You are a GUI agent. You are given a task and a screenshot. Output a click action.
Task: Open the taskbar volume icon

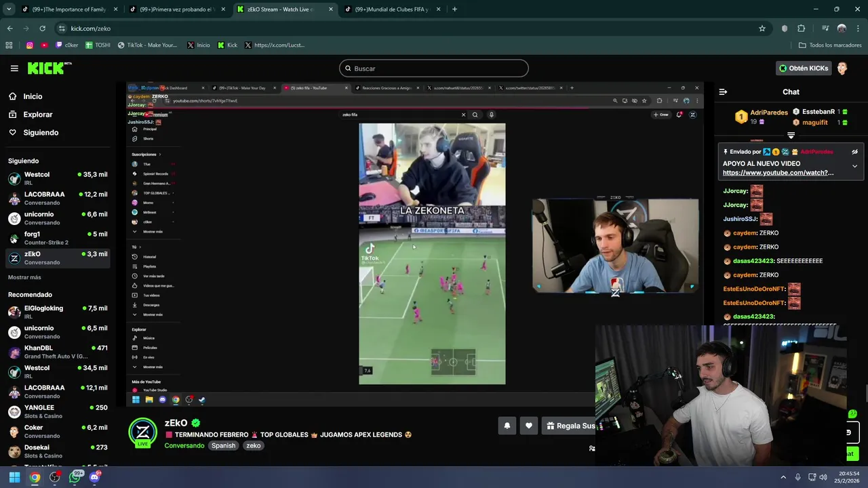(x=823, y=477)
